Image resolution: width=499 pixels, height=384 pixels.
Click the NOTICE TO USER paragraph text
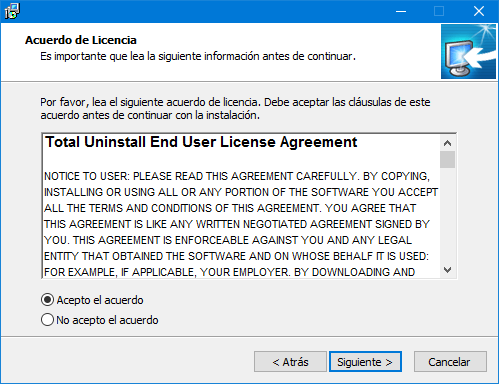241,224
